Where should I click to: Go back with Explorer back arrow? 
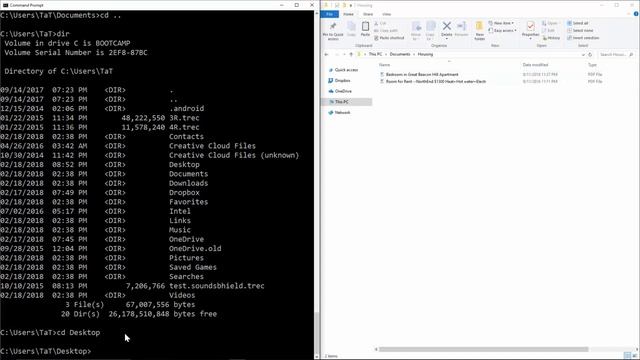pos(327,54)
